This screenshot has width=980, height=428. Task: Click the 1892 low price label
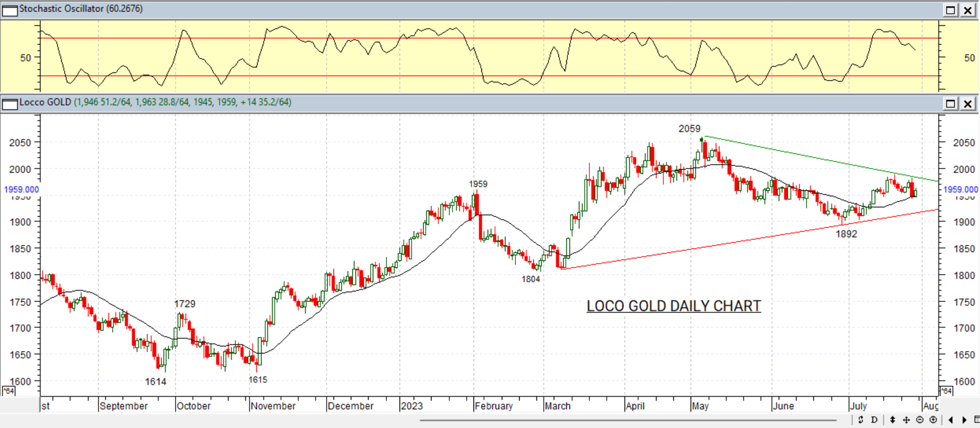click(846, 234)
